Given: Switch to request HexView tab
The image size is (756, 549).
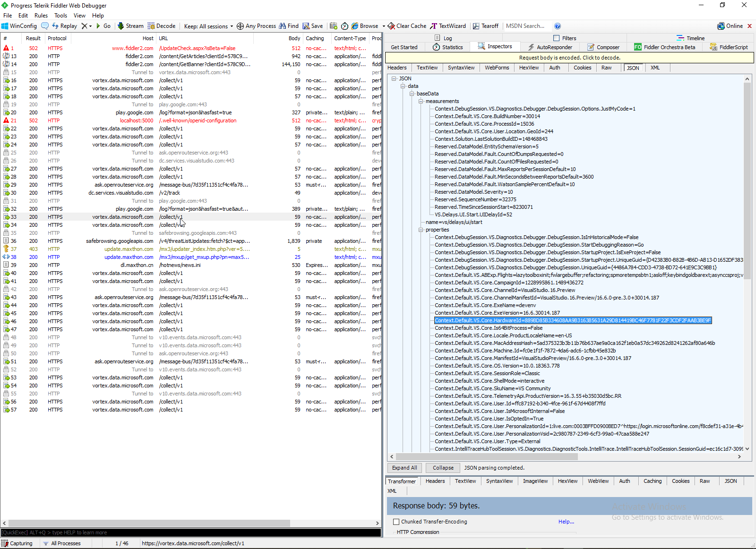Looking at the screenshot, I should (x=529, y=68).
